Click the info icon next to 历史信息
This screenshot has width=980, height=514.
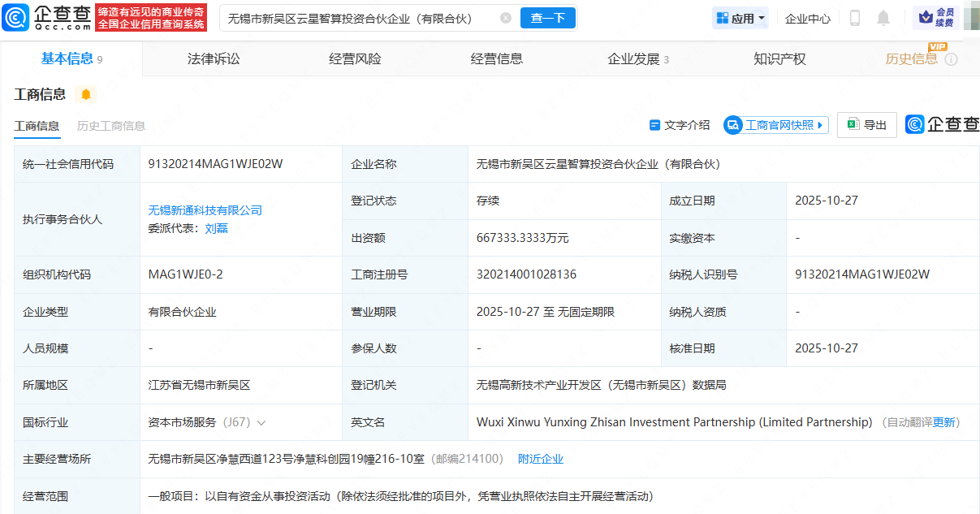pos(951,59)
